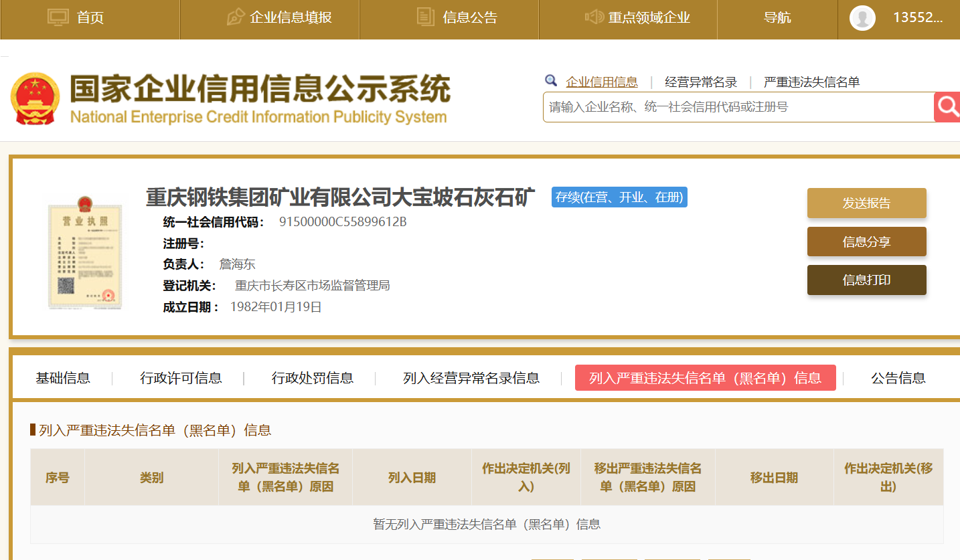
Task: Click the 信息打印 button
Action: click(867, 280)
